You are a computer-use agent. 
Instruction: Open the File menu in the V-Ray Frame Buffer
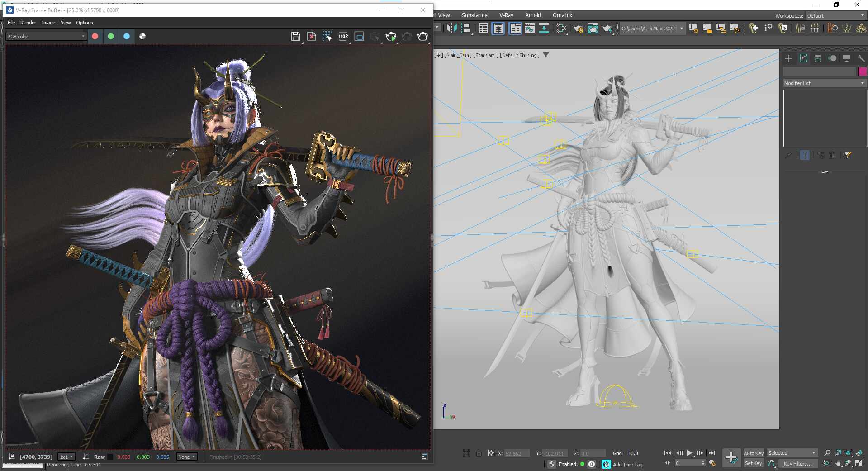point(11,23)
